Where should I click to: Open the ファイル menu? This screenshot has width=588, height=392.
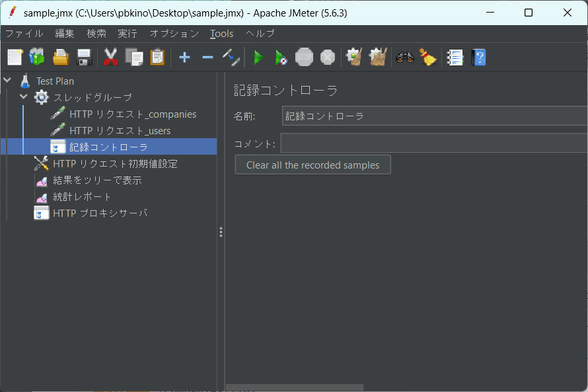point(24,34)
